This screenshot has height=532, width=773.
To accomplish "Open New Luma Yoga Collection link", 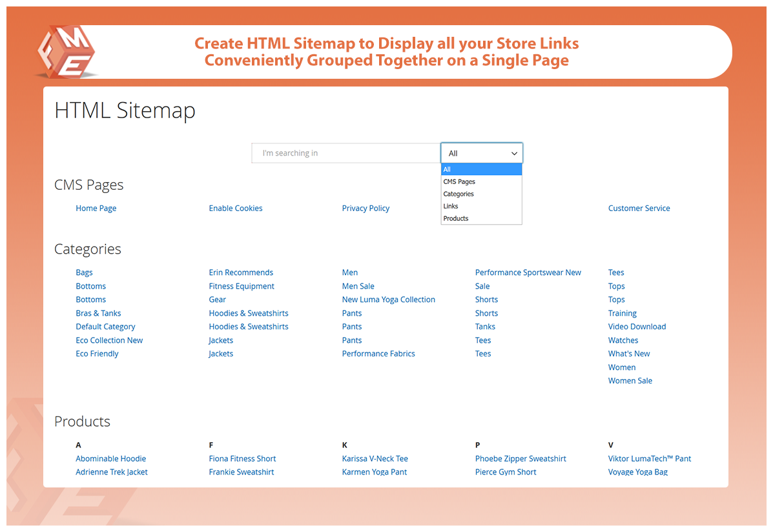I will (388, 300).
